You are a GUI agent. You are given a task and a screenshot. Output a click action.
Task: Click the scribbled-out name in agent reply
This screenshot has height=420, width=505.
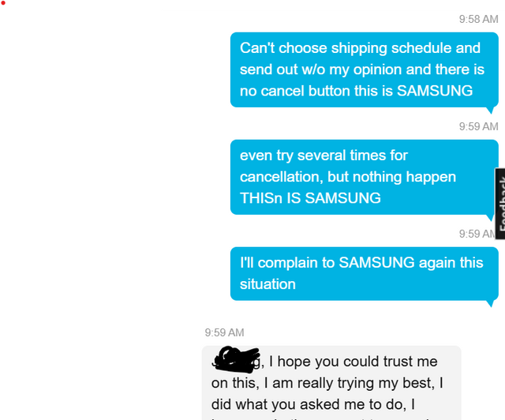(236, 360)
